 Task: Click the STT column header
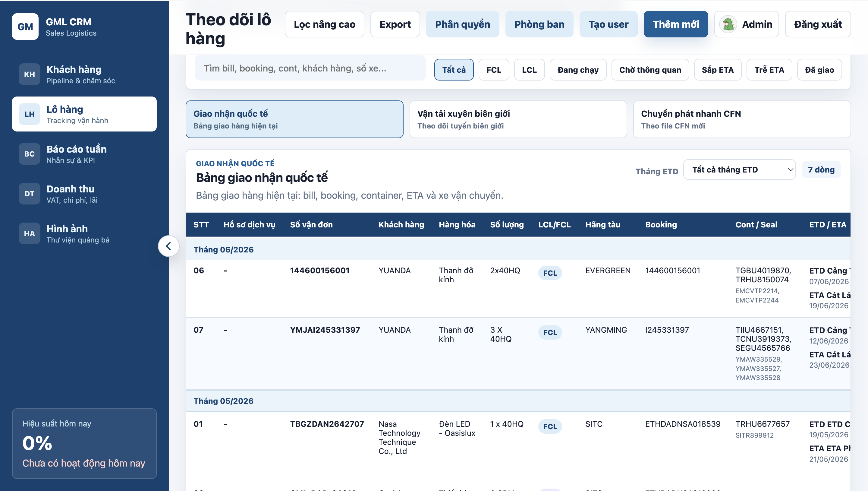pos(201,225)
